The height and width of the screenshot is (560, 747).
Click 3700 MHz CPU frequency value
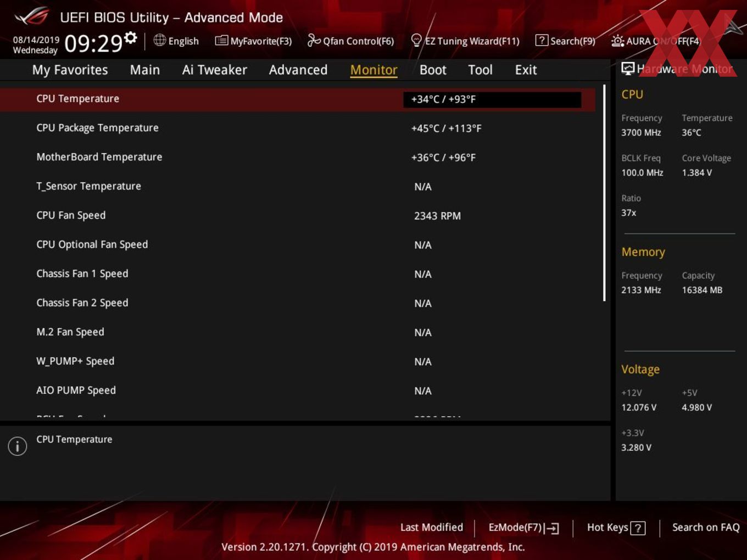641,132
